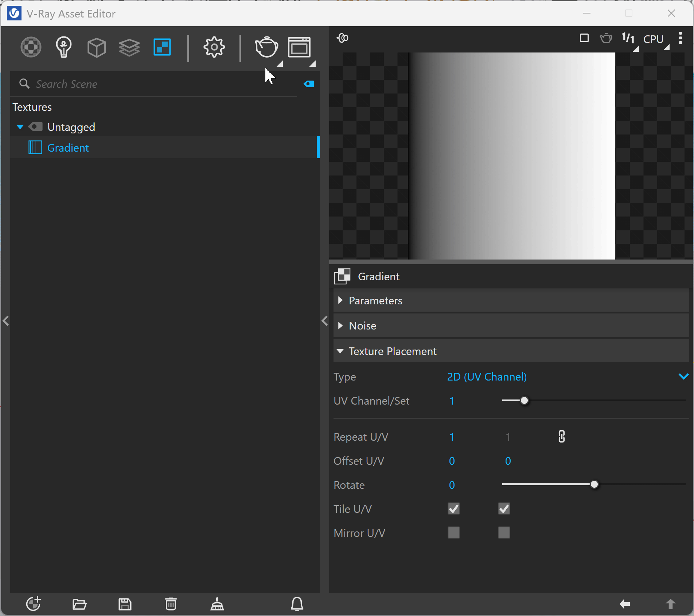Open the Teapot render options arrow

[280, 64]
